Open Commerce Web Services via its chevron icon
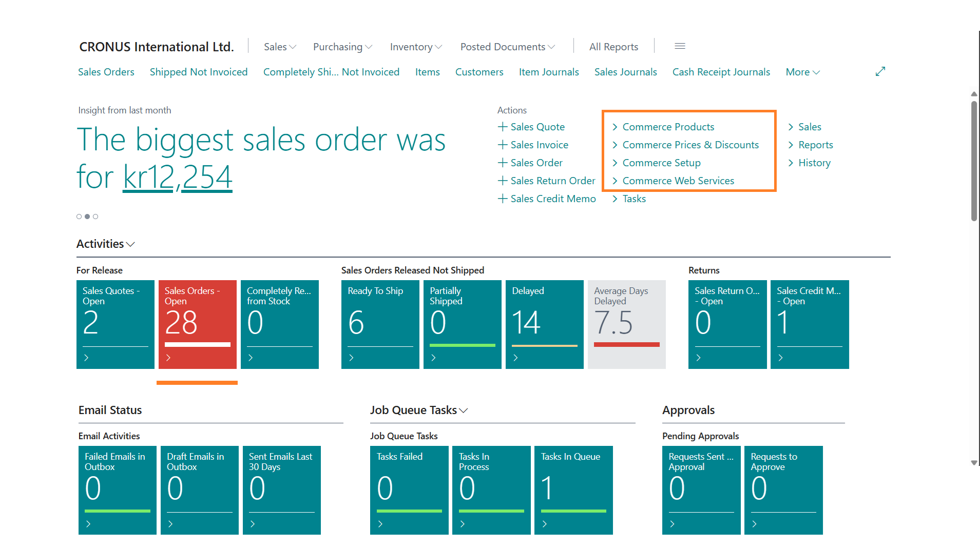Screen dimensions: 980x548 (x=616, y=181)
